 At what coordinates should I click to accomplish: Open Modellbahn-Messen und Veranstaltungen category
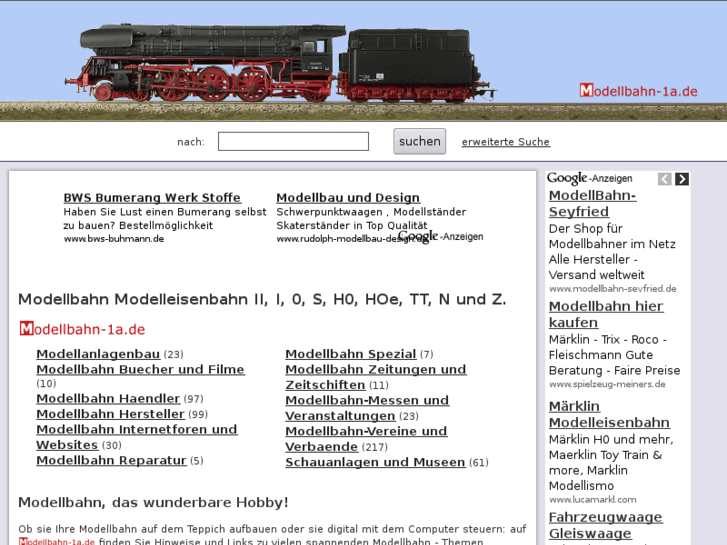pyautogui.click(x=367, y=408)
